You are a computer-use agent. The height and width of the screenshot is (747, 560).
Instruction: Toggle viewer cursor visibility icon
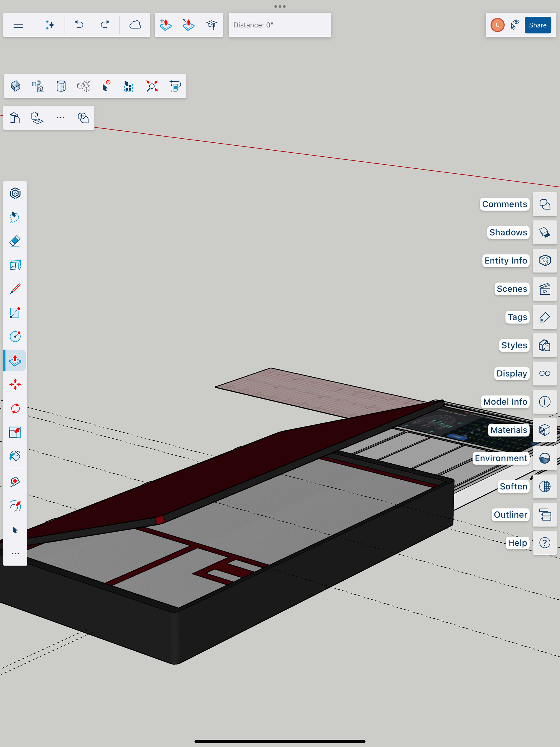click(515, 25)
